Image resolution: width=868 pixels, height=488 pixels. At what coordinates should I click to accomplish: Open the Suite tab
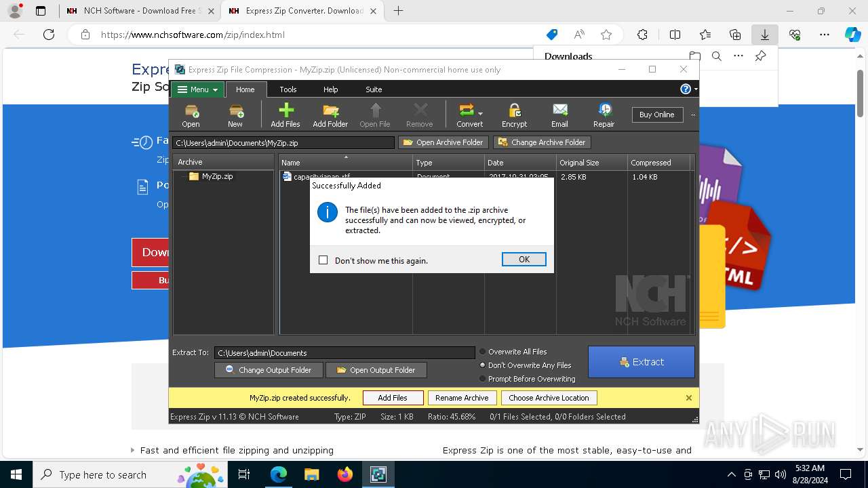(x=374, y=89)
